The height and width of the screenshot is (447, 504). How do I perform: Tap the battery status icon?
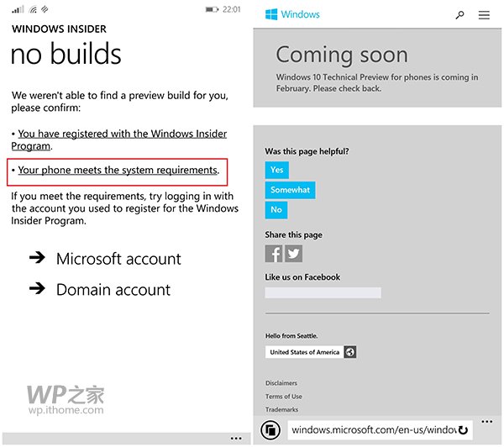(x=212, y=9)
